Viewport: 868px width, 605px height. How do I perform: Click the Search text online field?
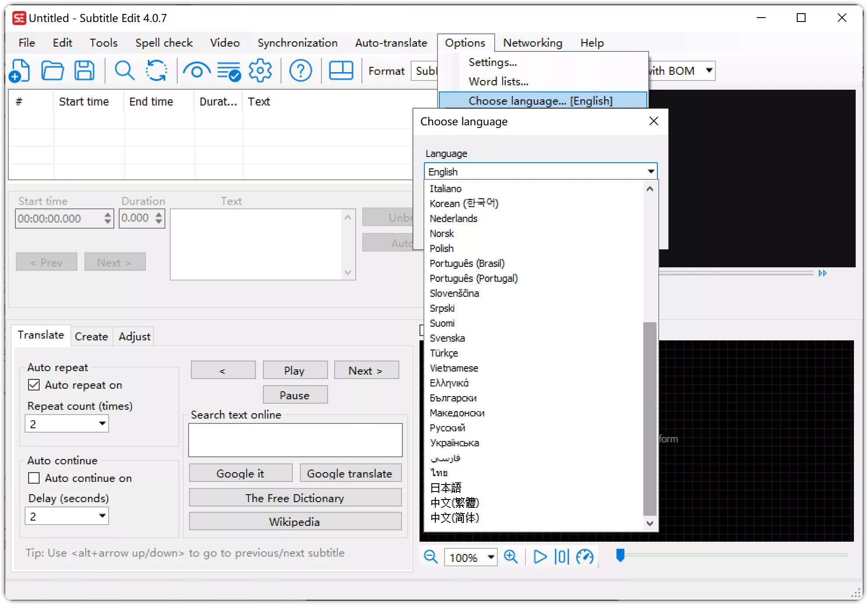point(295,440)
